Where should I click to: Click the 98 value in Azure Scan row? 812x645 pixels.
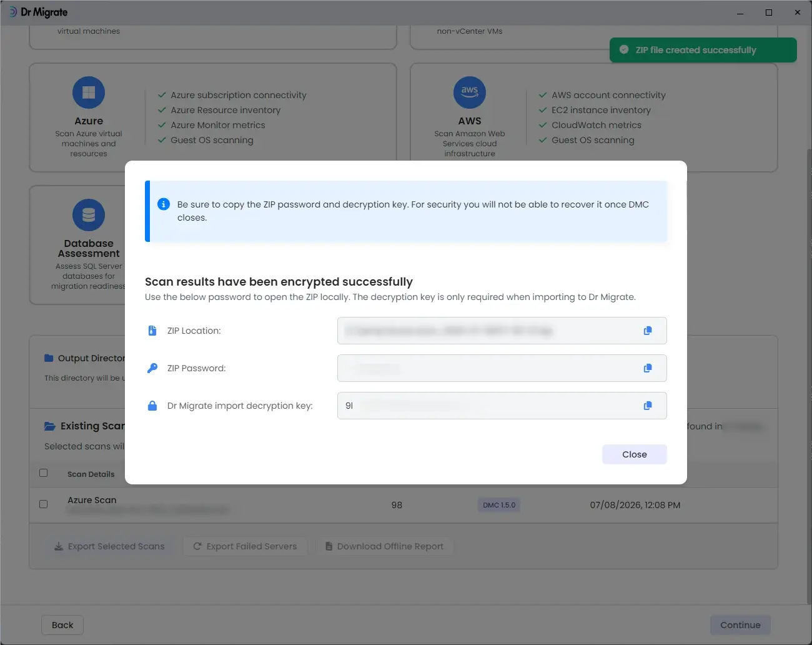point(397,505)
